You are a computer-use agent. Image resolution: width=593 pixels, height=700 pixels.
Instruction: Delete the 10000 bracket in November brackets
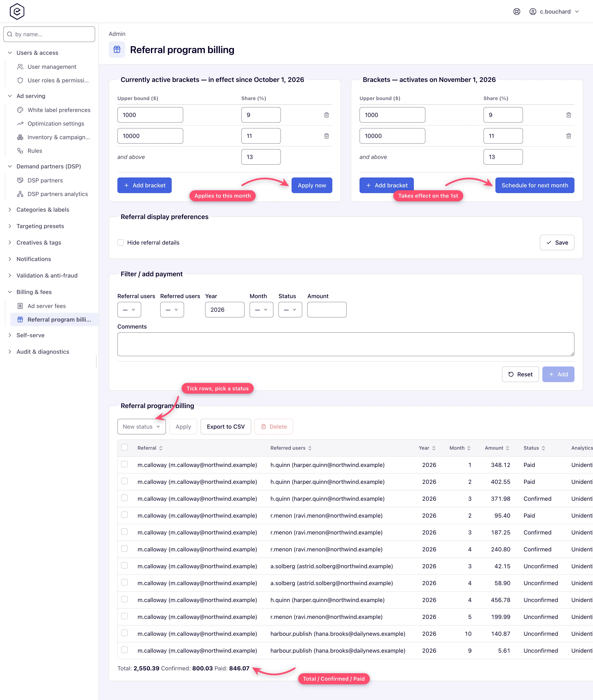(568, 136)
